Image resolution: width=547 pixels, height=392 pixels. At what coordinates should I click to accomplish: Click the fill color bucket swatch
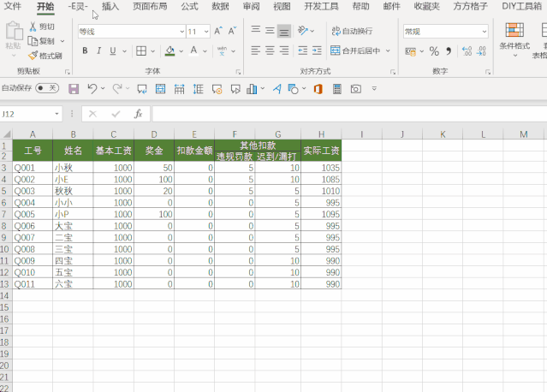point(169,50)
